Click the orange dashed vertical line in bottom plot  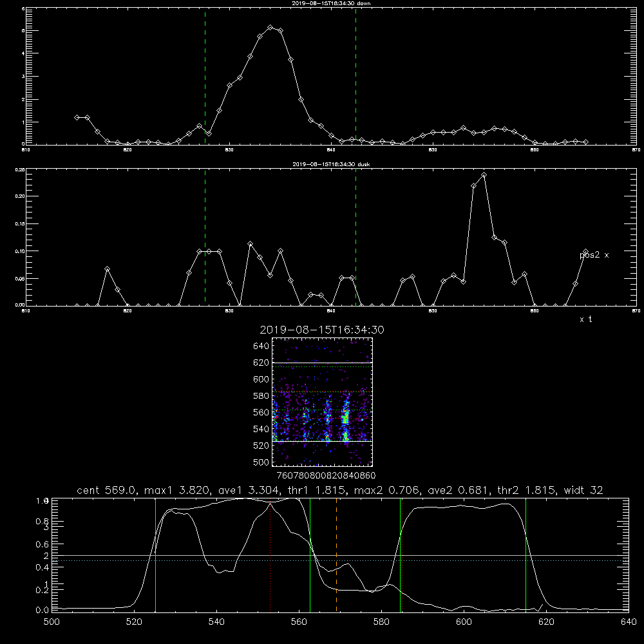(336, 555)
